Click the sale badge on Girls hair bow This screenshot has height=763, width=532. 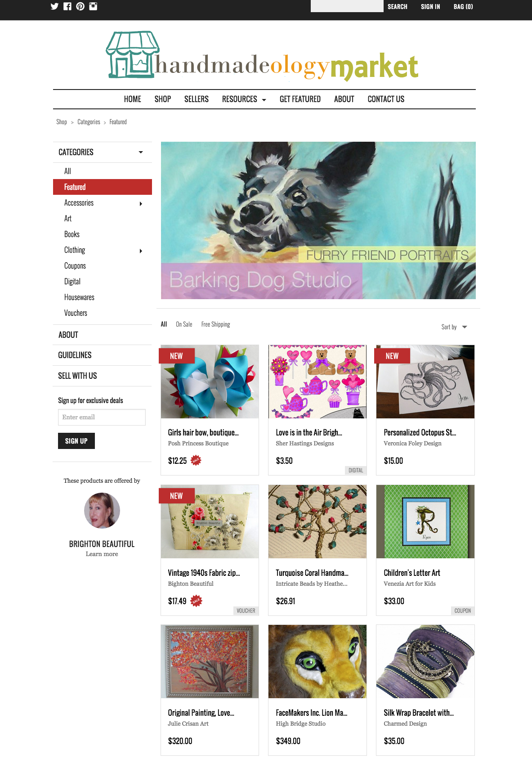point(196,460)
